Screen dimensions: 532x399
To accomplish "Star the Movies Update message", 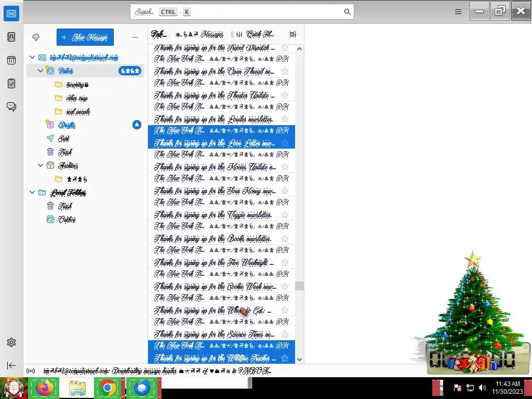I will (285, 167).
